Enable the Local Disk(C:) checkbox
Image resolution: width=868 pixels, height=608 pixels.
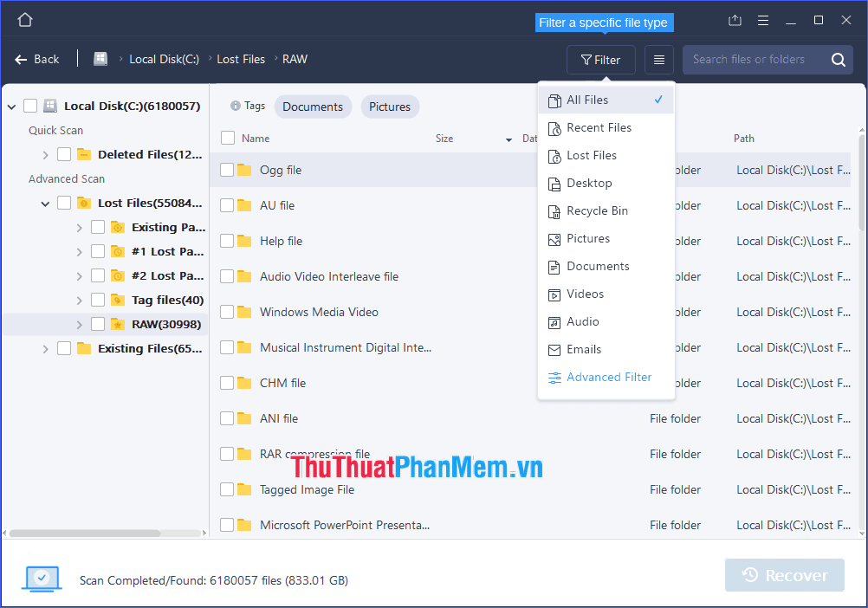tap(30, 105)
